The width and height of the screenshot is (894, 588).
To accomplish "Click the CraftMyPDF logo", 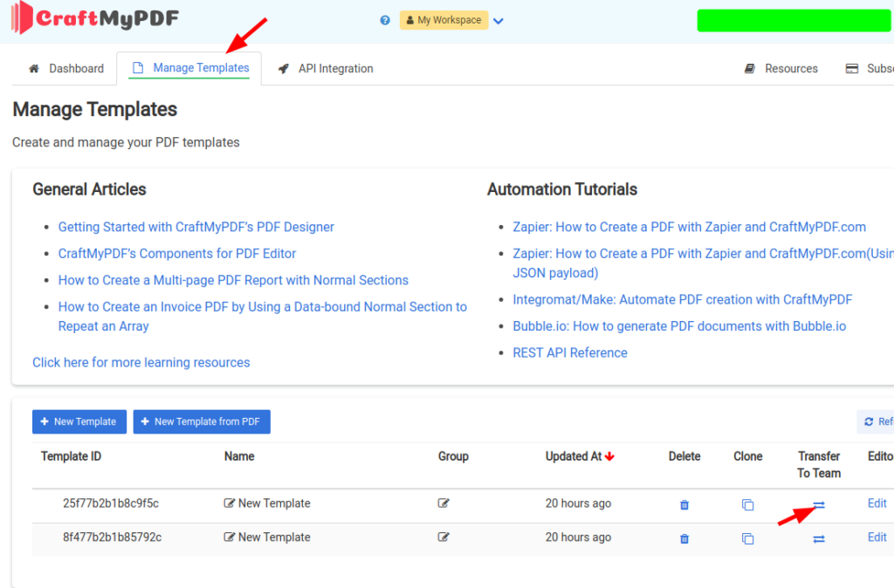I will click(95, 17).
